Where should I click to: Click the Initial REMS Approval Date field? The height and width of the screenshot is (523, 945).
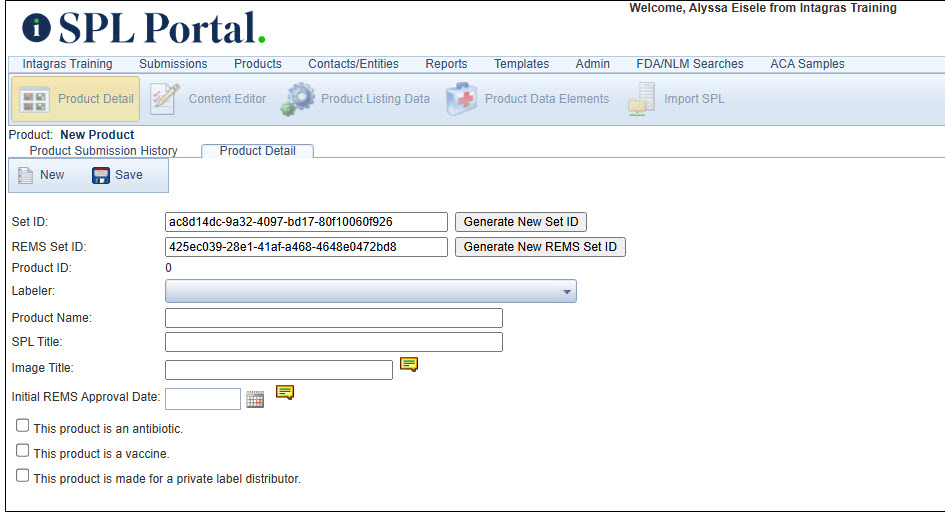(203, 399)
